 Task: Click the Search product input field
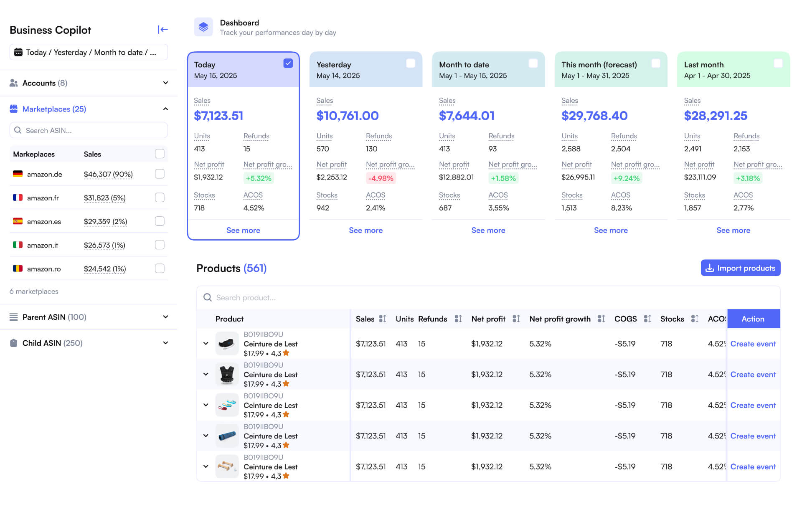point(488,298)
